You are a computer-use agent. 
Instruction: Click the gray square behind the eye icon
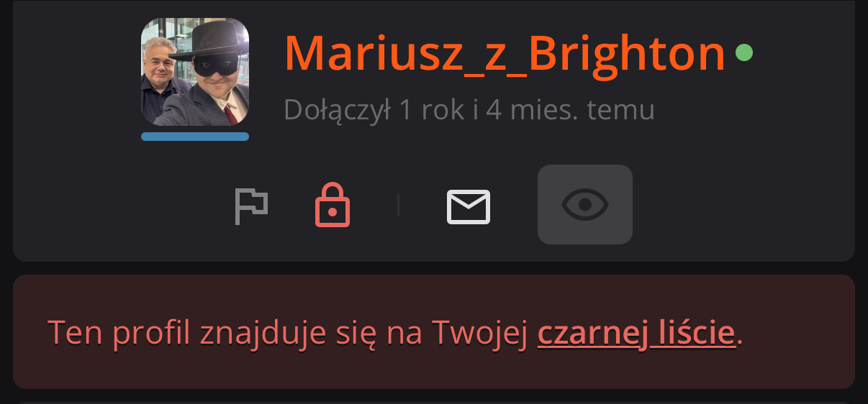(x=585, y=205)
